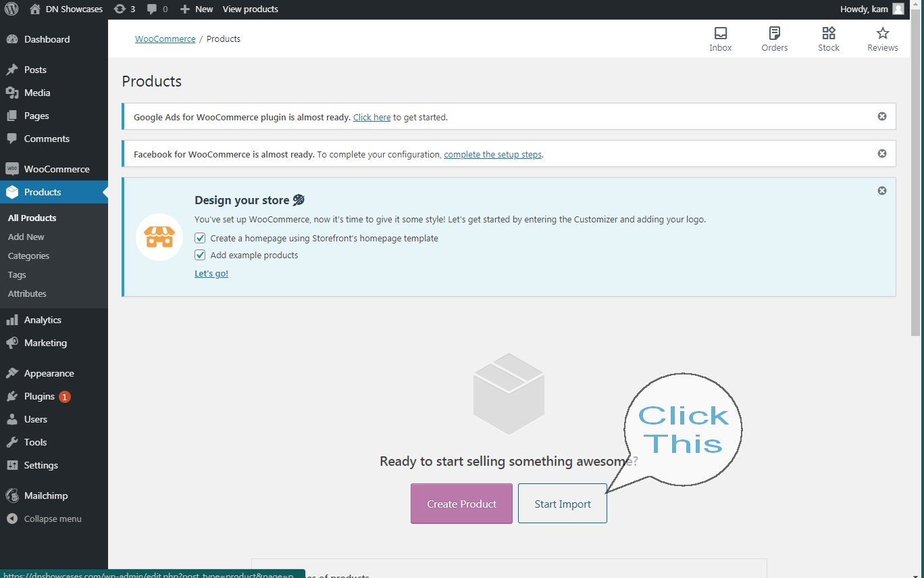
Task: Collapse the admin sidebar menu
Action: (54, 519)
